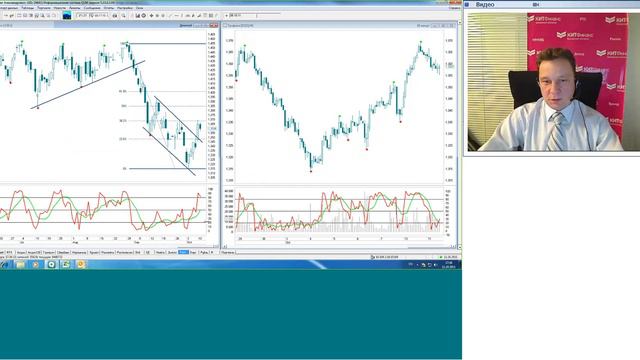Click the round target toolbar icon
The height and width of the screenshot is (360, 640).
(x=144, y=16)
